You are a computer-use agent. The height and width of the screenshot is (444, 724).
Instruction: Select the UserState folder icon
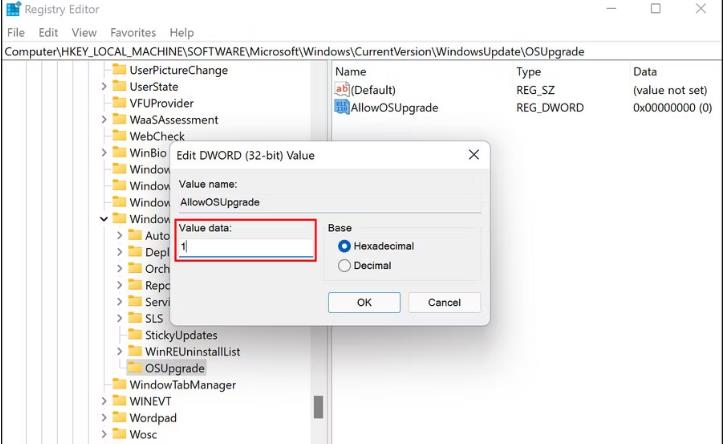point(119,86)
